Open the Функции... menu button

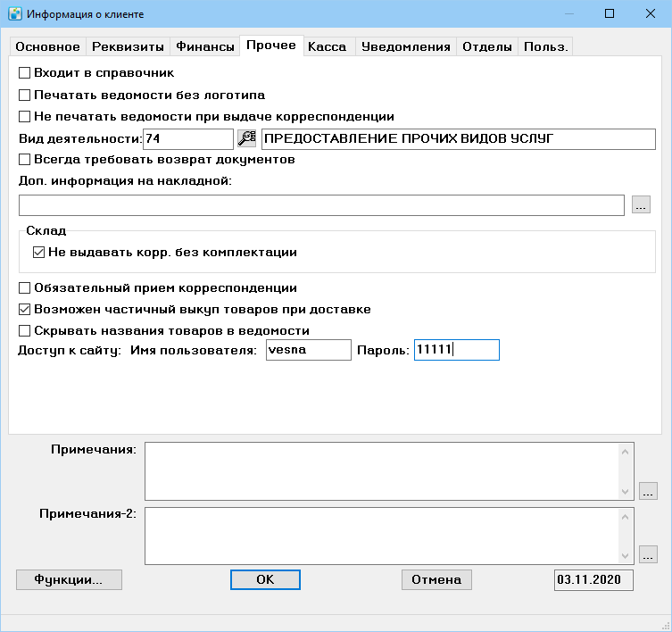point(69,579)
